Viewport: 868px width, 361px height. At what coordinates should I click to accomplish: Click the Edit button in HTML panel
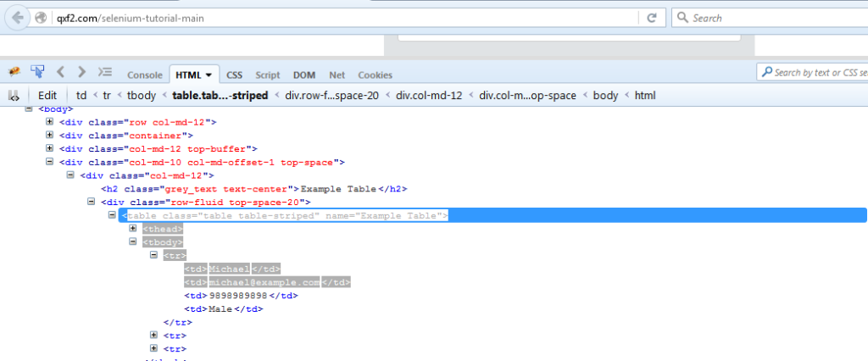(47, 96)
